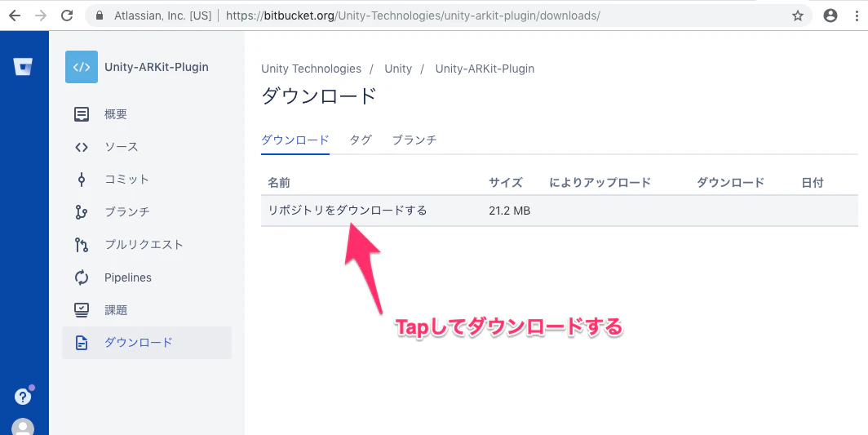Image resolution: width=868 pixels, height=435 pixels.
Task: Switch to the ダウンロード tab
Action: [x=295, y=140]
